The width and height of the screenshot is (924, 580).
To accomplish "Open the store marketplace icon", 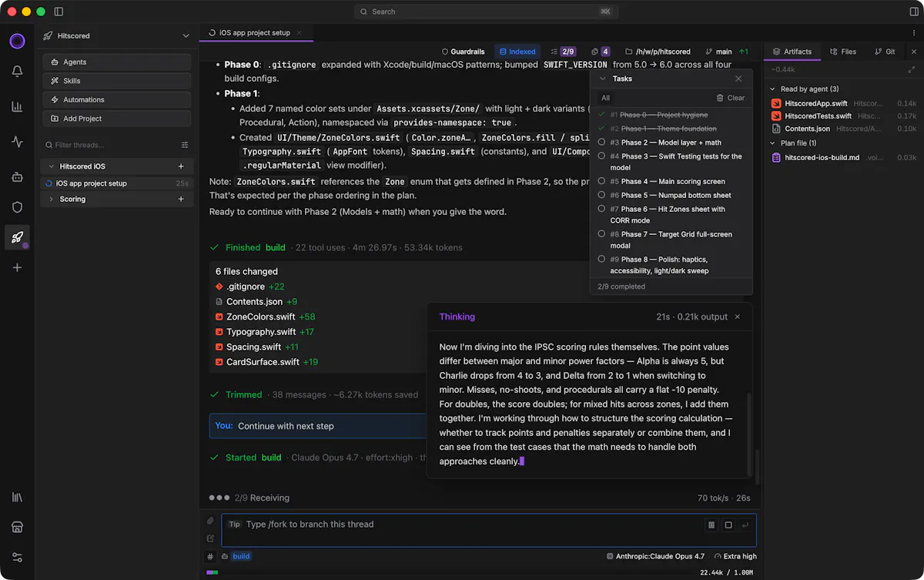I will tap(17, 528).
